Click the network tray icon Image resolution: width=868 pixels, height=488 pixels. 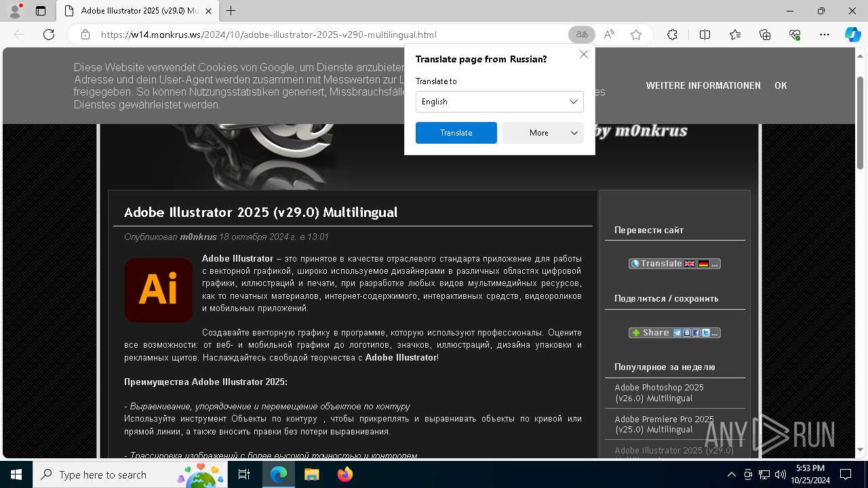click(764, 474)
